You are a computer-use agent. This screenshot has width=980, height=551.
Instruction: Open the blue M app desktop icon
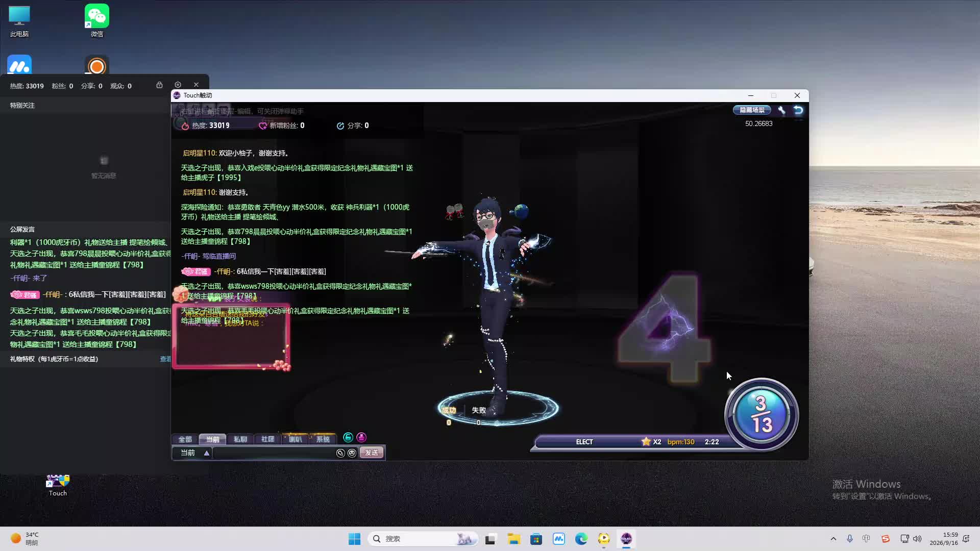coord(19,65)
